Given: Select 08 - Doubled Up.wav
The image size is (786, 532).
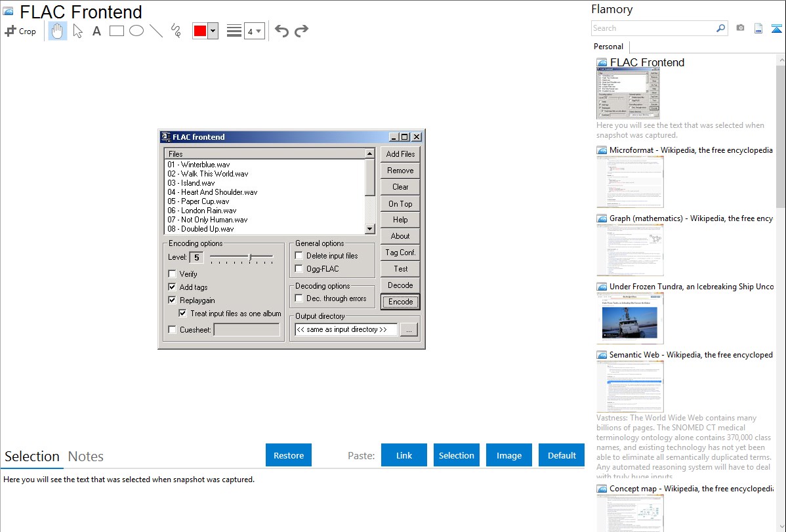Looking at the screenshot, I should (x=201, y=229).
